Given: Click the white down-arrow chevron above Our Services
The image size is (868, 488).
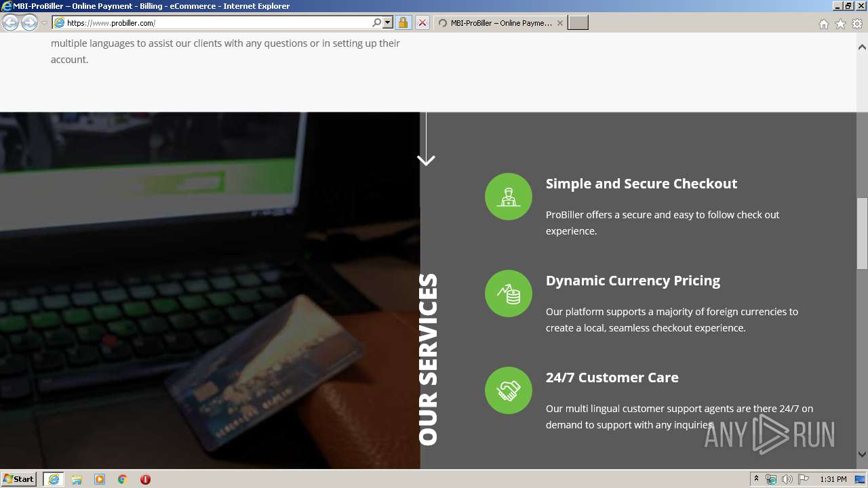Looking at the screenshot, I should (426, 160).
